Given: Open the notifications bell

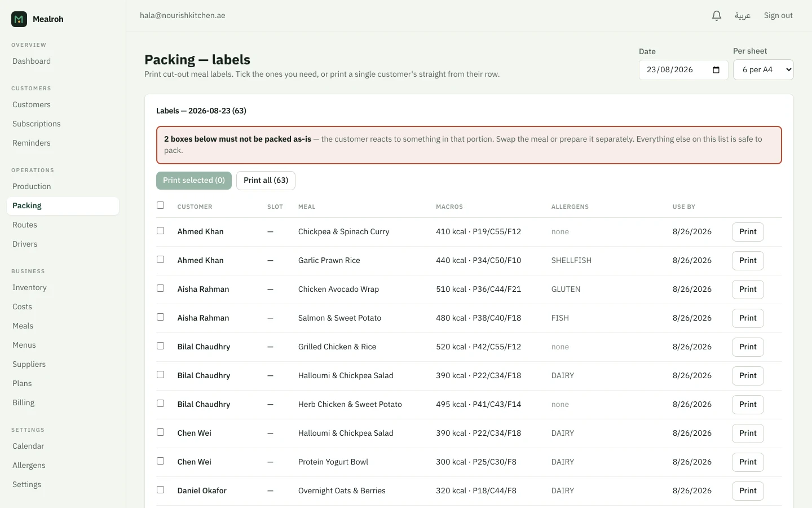Looking at the screenshot, I should [717, 16].
